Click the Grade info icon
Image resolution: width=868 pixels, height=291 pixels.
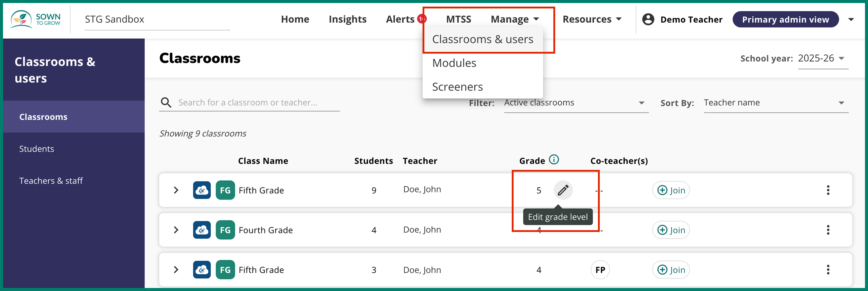(x=554, y=159)
